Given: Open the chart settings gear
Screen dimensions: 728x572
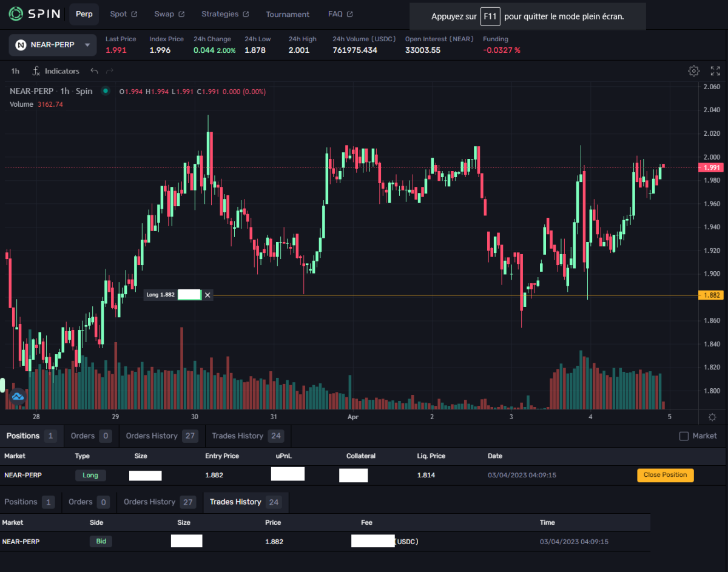Looking at the screenshot, I should tap(693, 71).
